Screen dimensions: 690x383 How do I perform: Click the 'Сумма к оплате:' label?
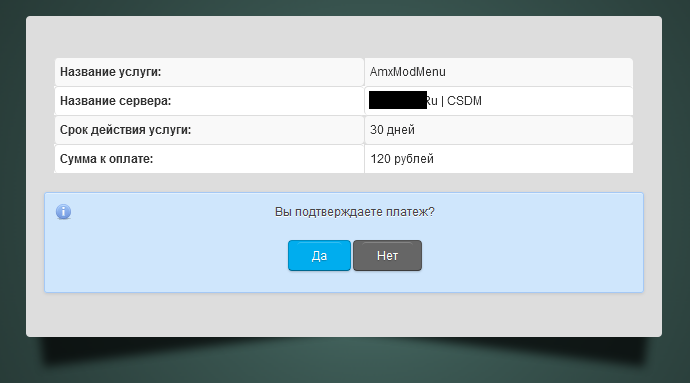[106, 159]
